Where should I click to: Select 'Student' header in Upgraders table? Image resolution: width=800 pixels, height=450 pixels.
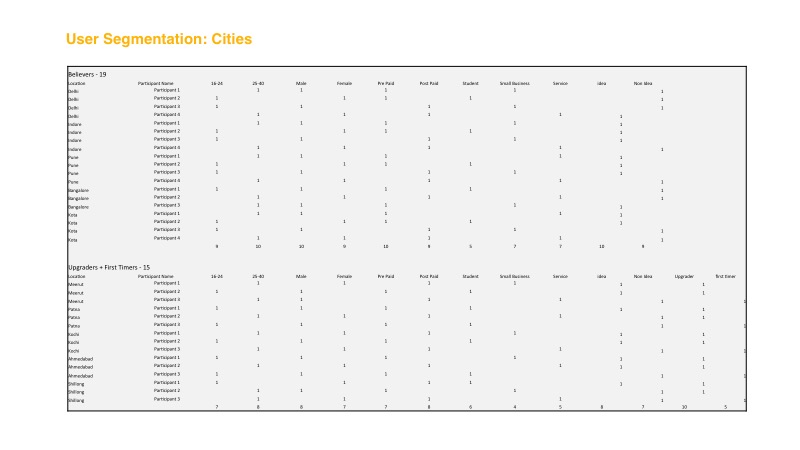[470, 275]
